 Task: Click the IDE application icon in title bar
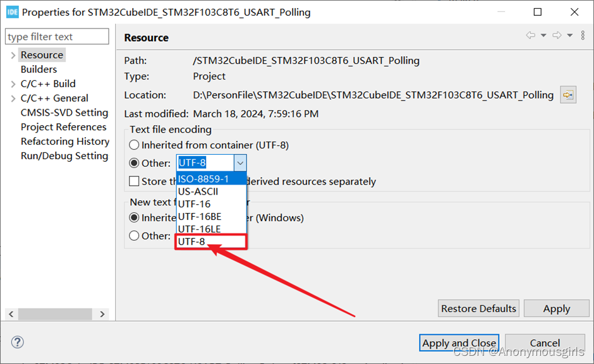[12, 12]
